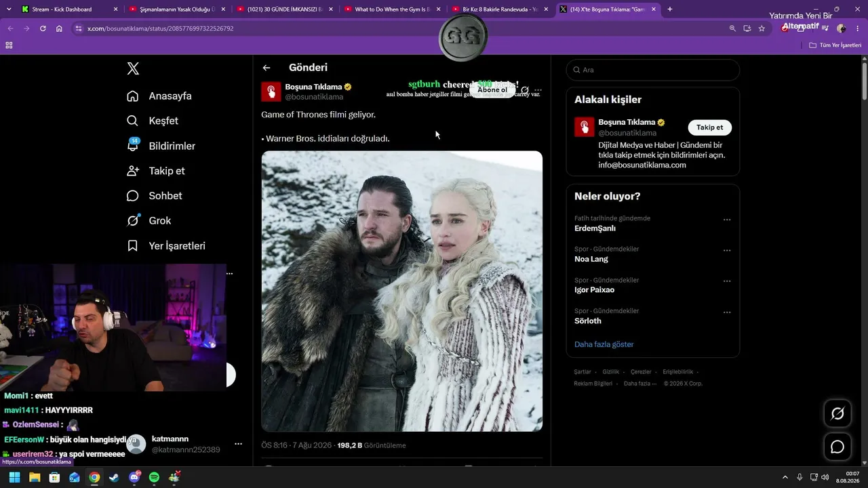
Task: Open Discord from the taskbar
Action: [x=134, y=477]
